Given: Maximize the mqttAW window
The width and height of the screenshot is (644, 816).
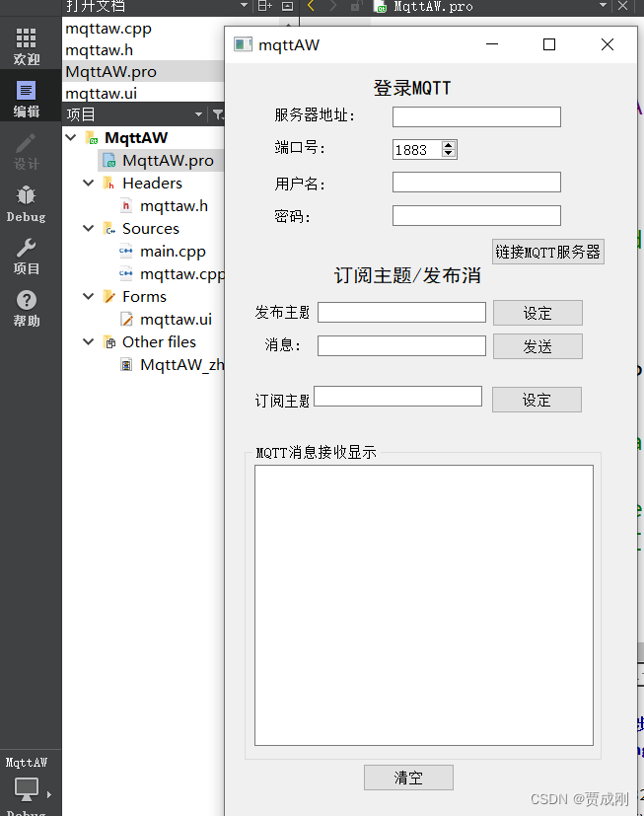Looking at the screenshot, I should [x=548, y=44].
